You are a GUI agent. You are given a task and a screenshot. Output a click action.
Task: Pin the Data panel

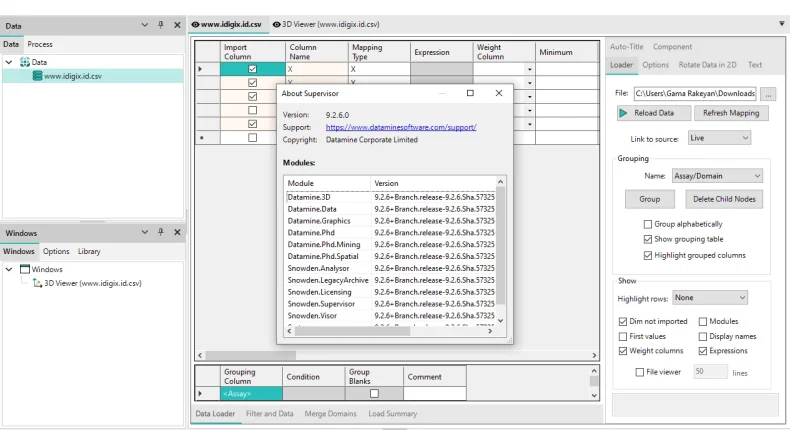(161, 25)
